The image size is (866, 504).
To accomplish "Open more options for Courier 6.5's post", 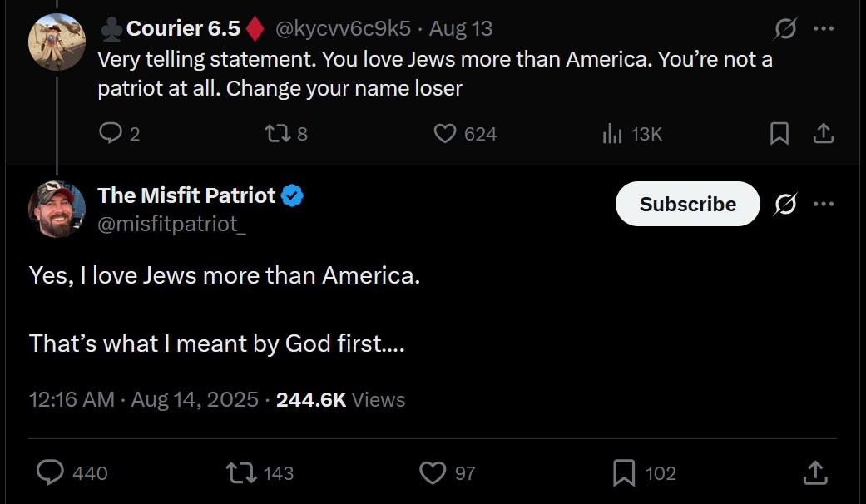I will point(824,29).
